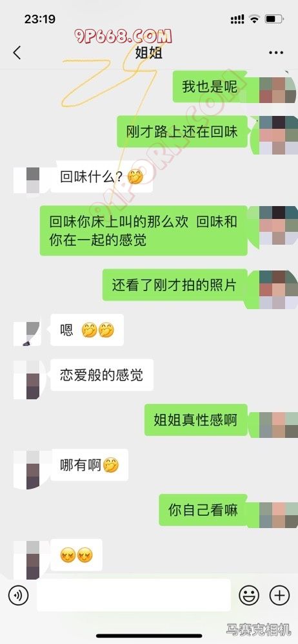The width and height of the screenshot is (298, 644).
Task: Tap the plus icon for more attachments
Action: tap(279, 595)
